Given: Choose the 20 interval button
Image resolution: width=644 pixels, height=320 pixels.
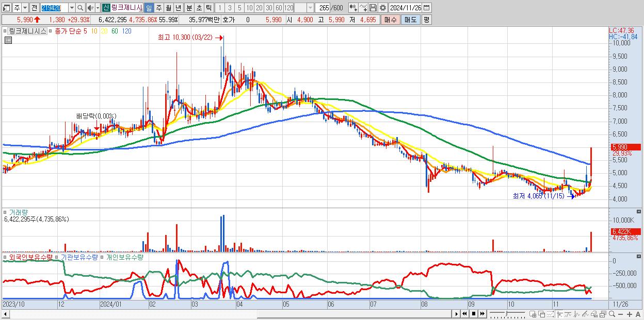Looking at the screenshot, I should point(259,8).
